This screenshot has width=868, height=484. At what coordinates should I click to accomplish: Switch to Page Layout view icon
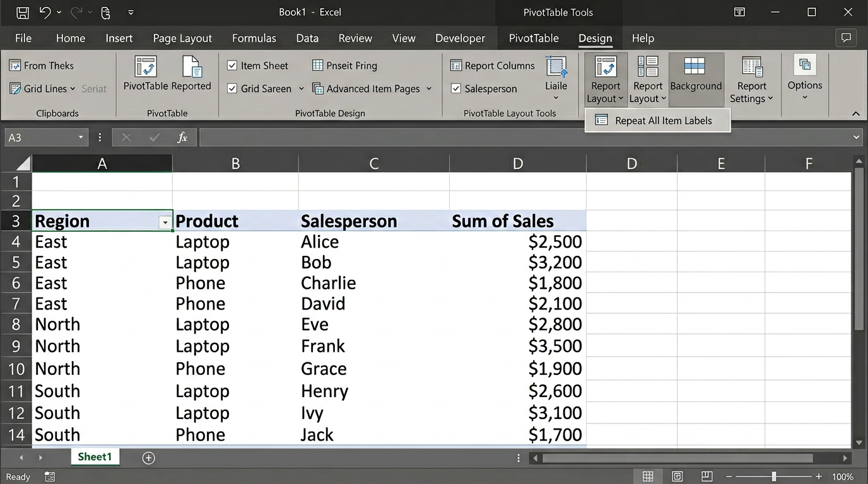click(x=677, y=476)
